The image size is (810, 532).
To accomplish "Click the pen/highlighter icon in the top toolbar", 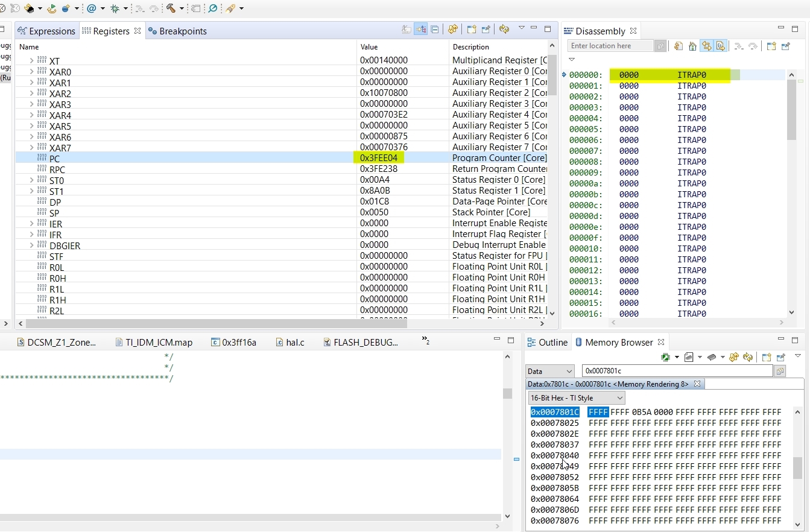I will [230, 8].
